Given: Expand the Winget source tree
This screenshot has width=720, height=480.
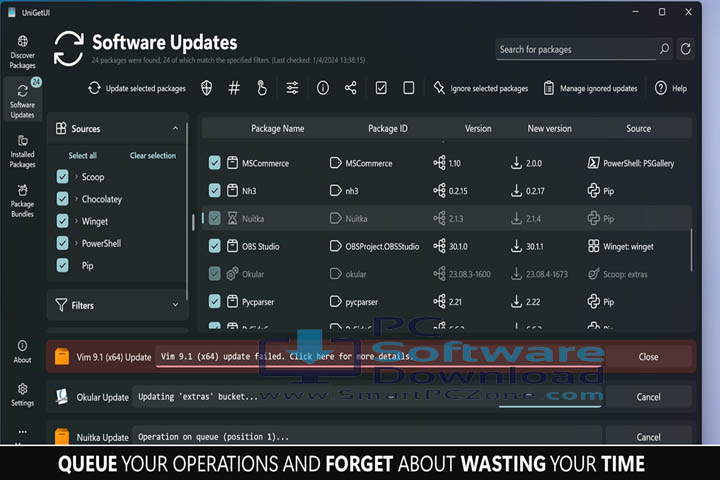Looking at the screenshot, I should click(x=76, y=221).
